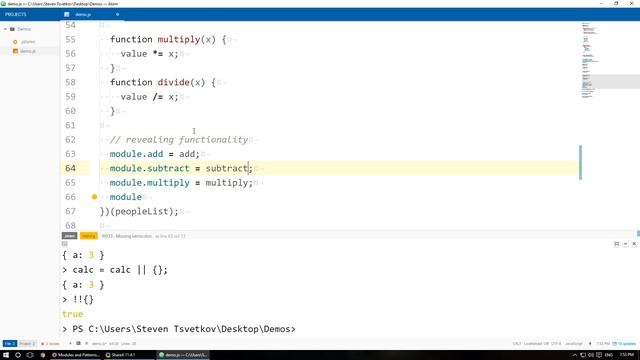Click the 'true' output in terminal
The height and width of the screenshot is (360, 640).
click(73, 314)
